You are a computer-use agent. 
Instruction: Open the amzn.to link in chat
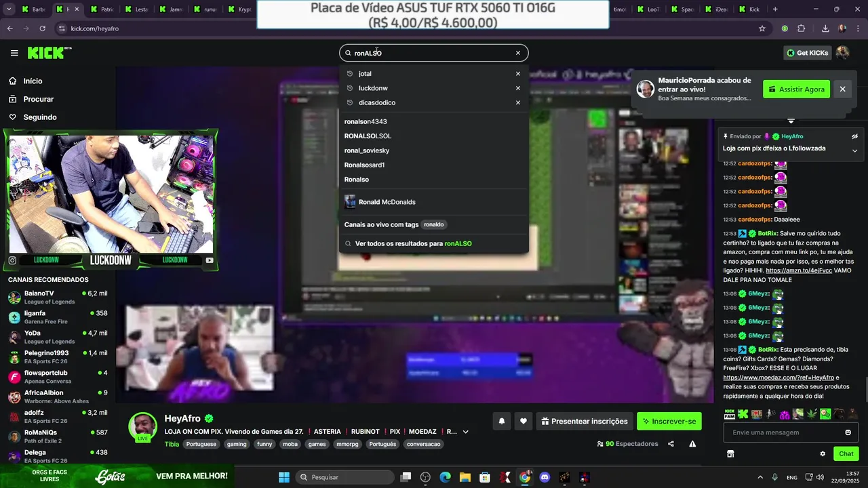pos(799,270)
